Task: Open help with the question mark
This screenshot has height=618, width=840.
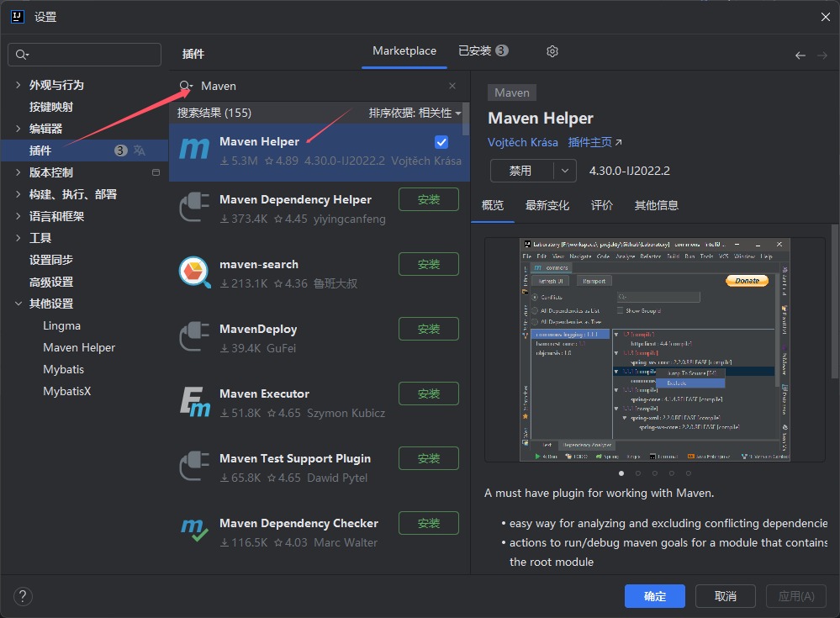Action: tap(23, 596)
